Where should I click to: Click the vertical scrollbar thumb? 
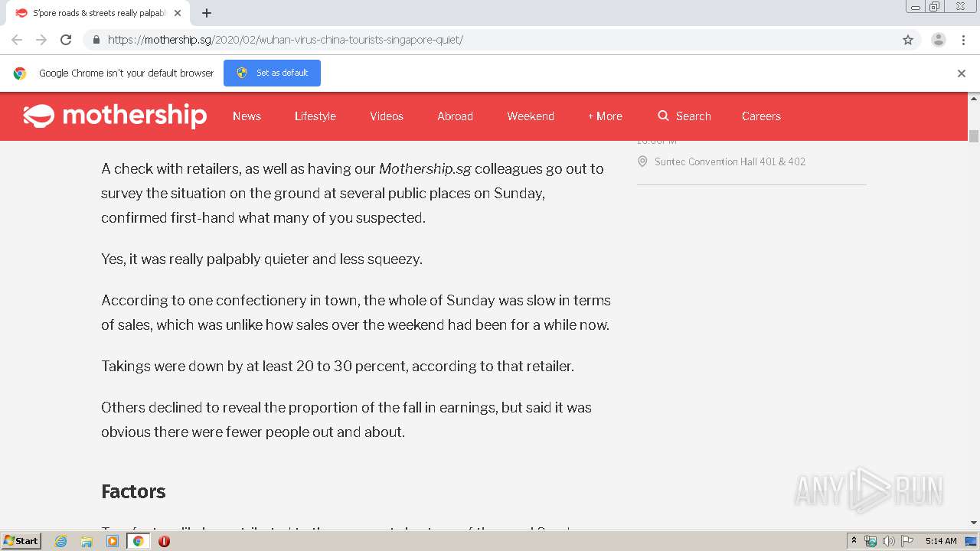click(x=974, y=136)
